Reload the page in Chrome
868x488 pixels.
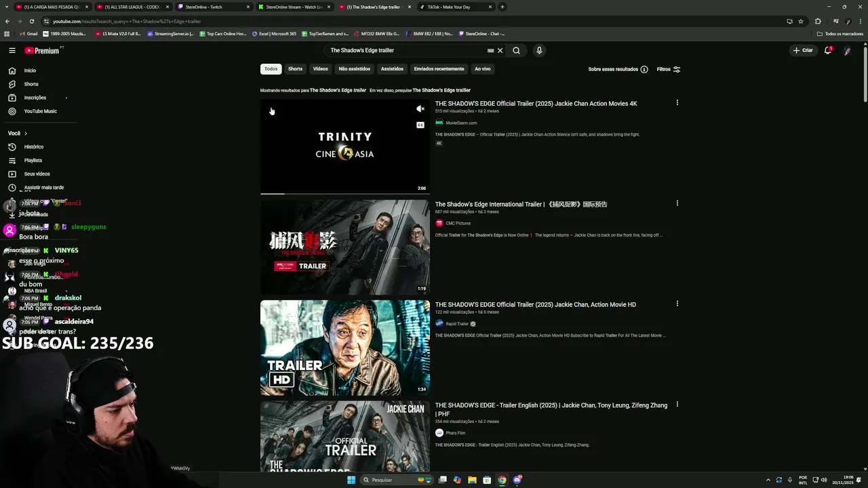(x=31, y=21)
